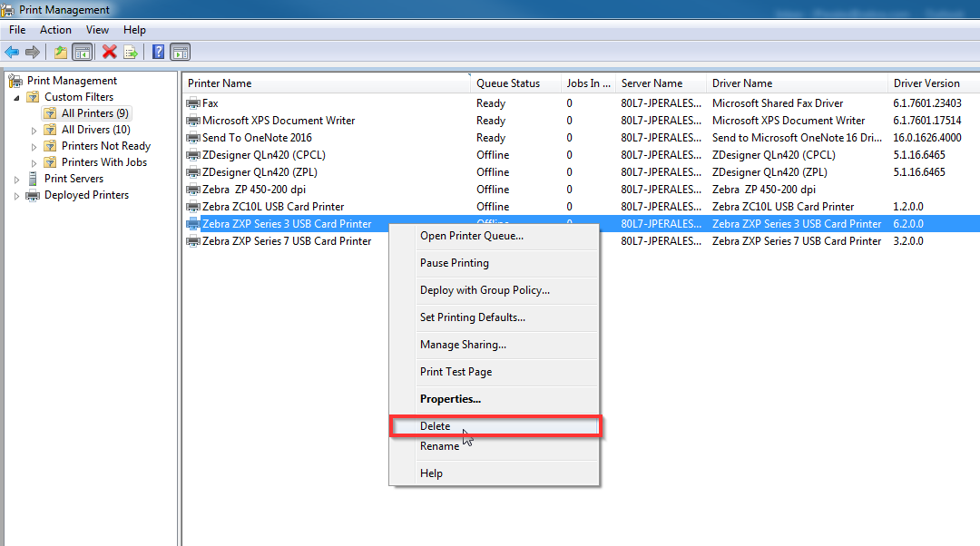This screenshot has height=546, width=980.
Task: Open the Action menu
Action: tap(55, 30)
